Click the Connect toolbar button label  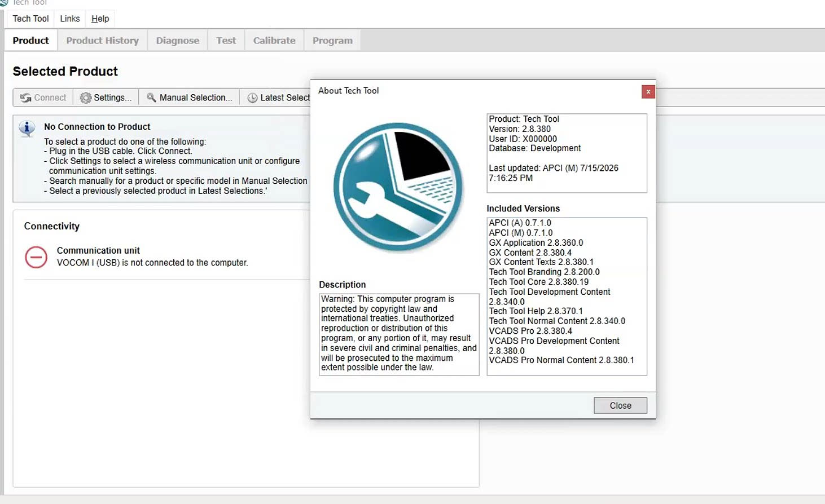click(50, 98)
